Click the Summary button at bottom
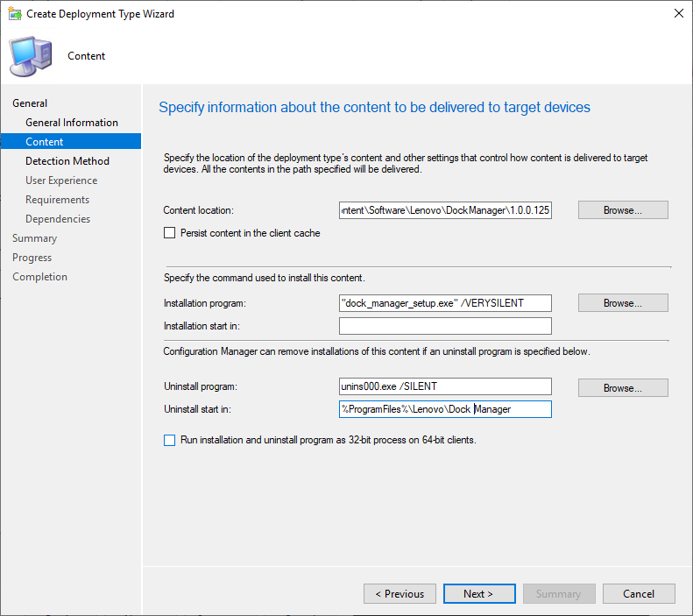This screenshot has width=693, height=616. (559, 593)
